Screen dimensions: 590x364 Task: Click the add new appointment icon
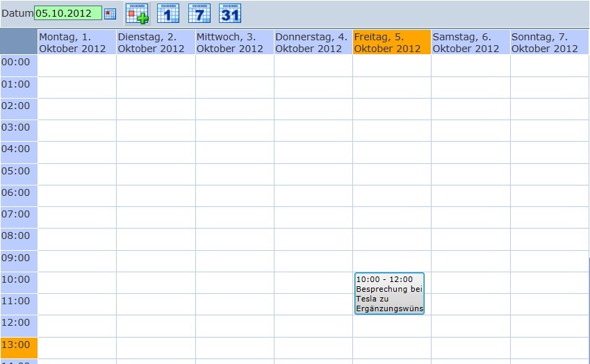click(137, 13)
